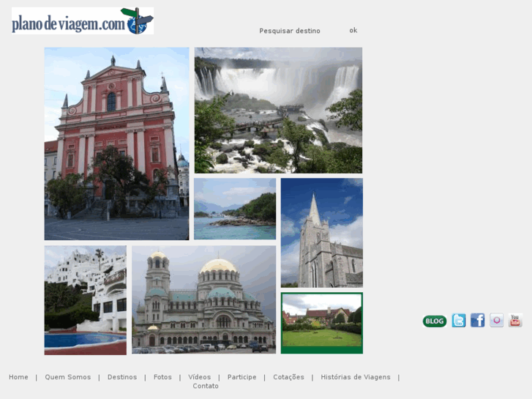Image resolution: width=532 pixels, height=399 pixels.
Task: Open the Iguazu waterfalls photo
Action: [278, 111]
